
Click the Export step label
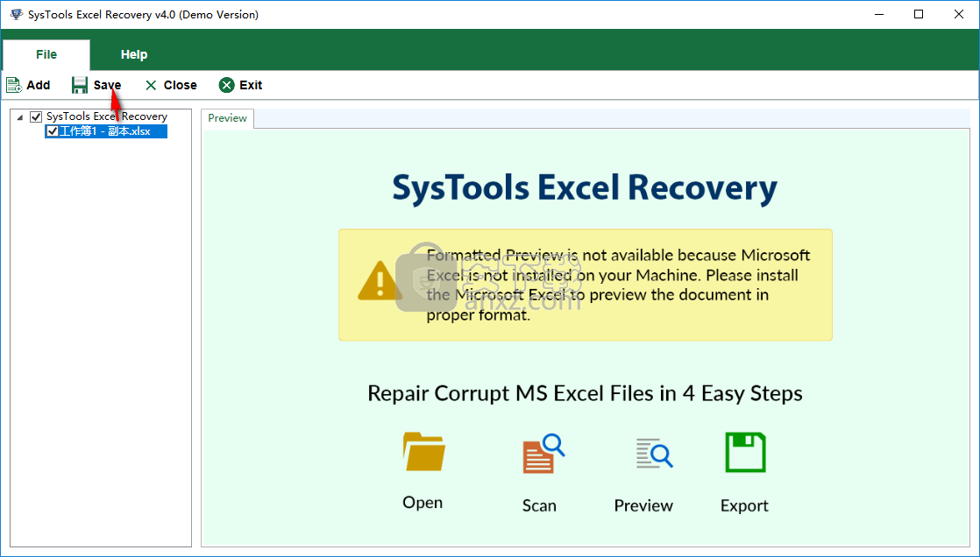744,505
